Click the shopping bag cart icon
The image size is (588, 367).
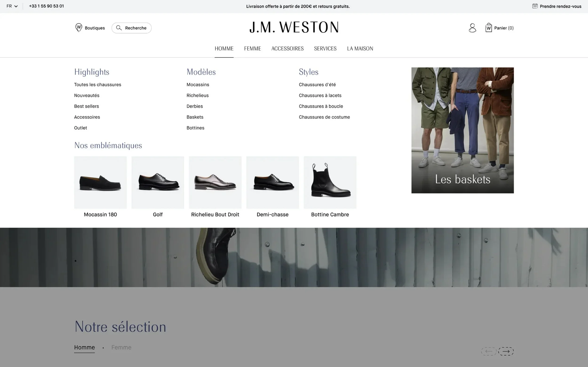click(488, 28)
